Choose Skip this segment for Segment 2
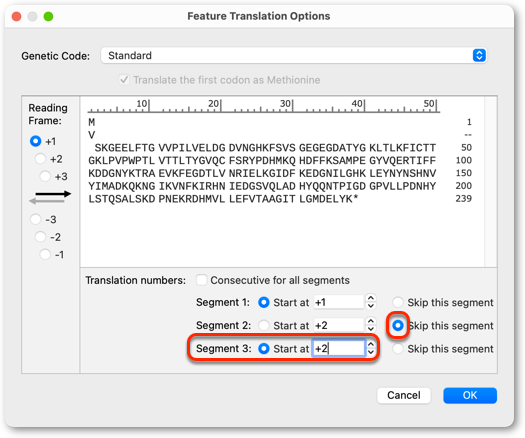Image resolution: width=525 pixels, height=438 pixels. point(398,325)
